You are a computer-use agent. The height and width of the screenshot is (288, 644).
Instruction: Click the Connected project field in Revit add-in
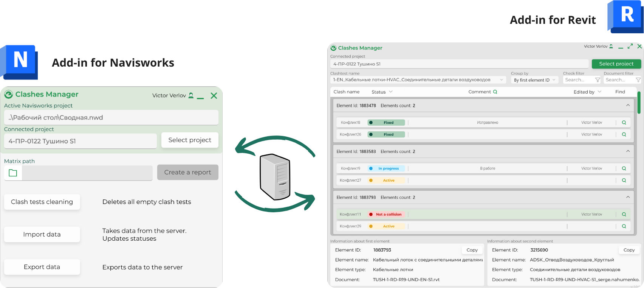pyautogui.click(x=460, y=64)
